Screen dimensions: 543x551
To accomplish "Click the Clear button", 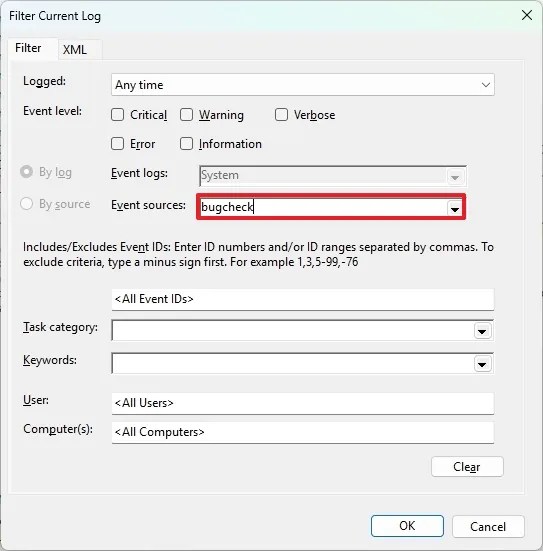I will coord(467,467).
